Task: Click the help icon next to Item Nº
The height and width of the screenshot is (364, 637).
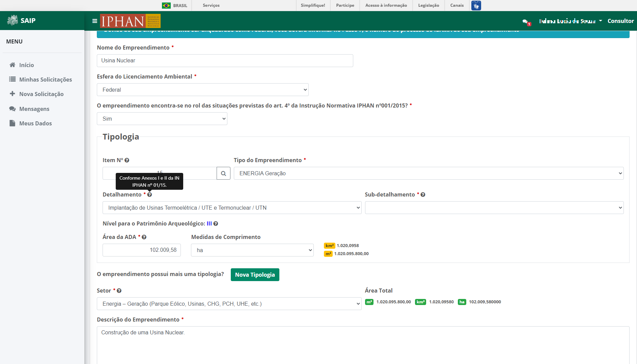Action: click(127, 160)
